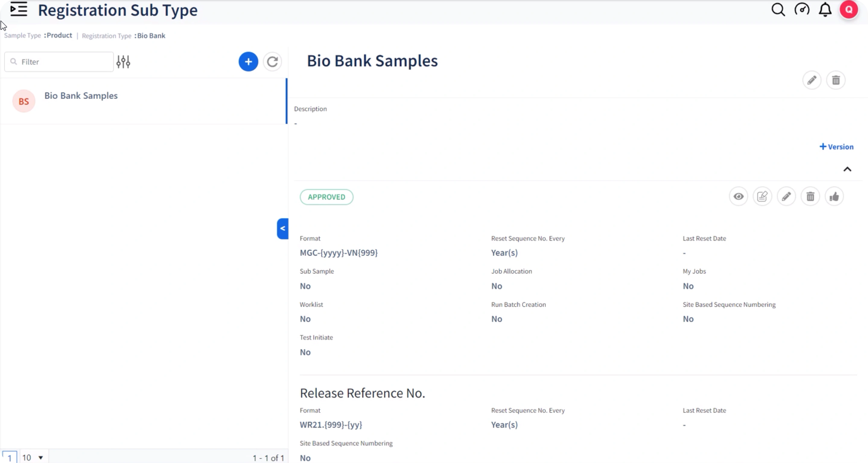Collapse the left list panel arrow

(x=283, y=229)
